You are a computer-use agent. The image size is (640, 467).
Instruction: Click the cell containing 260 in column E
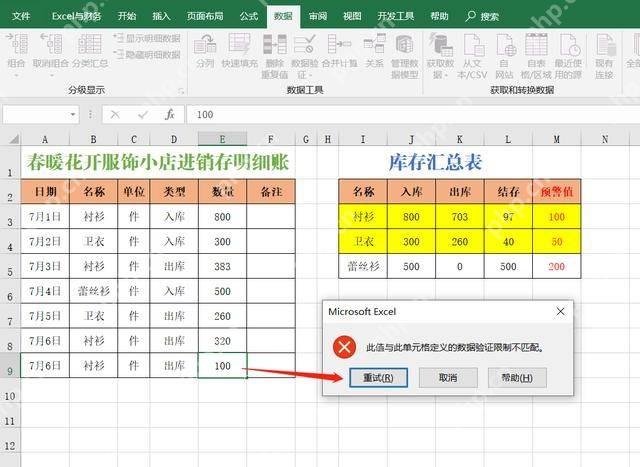point(222,316)
